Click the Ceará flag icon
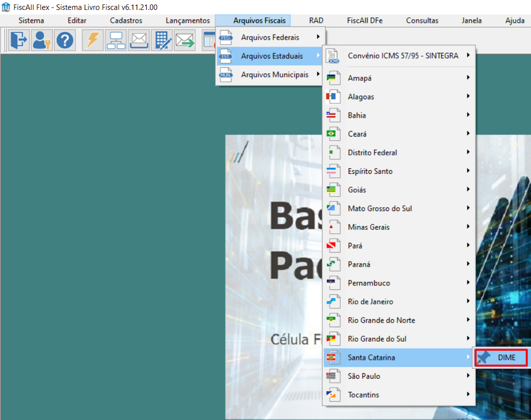The height and width of the screenshot is (420, 531). click(x=333, y=134)
